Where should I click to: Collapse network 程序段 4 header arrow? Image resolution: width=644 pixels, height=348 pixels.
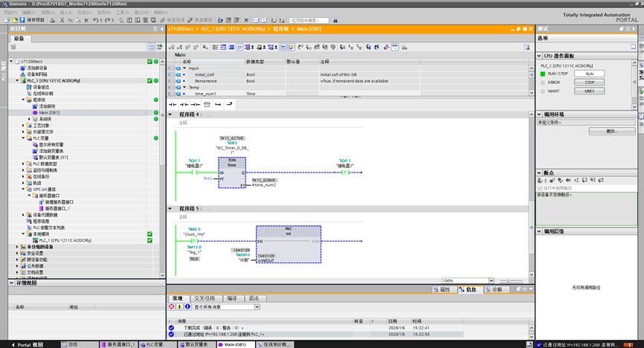coord(170,115)
